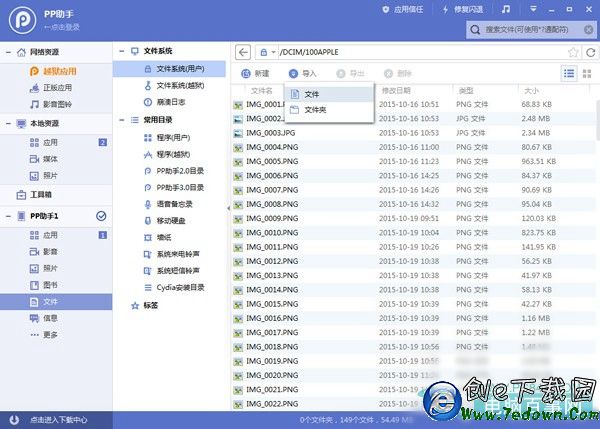
Task: Open 程序(用户) directory
Action: pos(167,137)
